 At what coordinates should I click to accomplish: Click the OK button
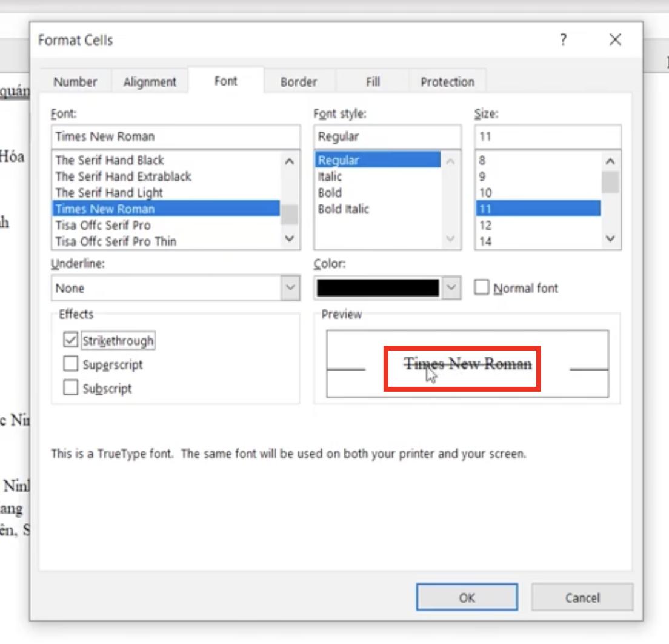pos(467,597)
